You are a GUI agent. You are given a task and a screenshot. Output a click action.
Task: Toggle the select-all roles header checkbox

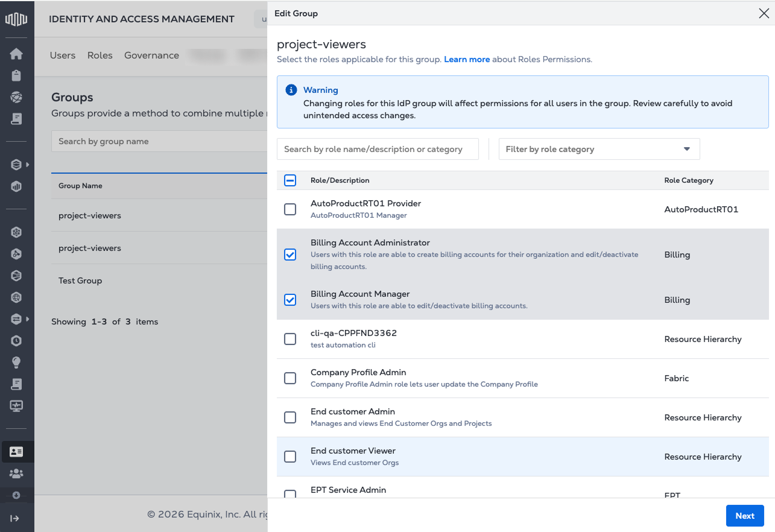tap(290, 180)
